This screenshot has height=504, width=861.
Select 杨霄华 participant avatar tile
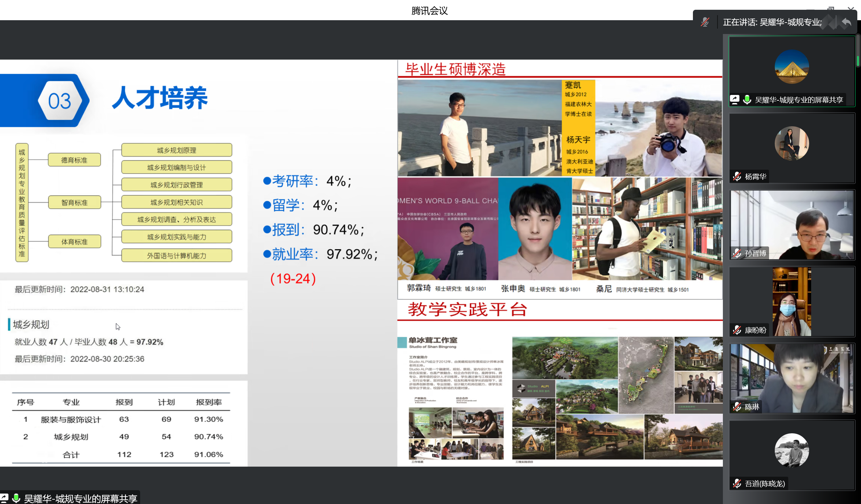point(791,143)
